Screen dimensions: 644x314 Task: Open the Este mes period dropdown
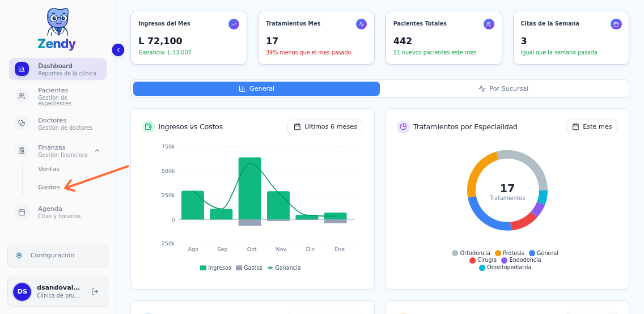coord(591,127)
